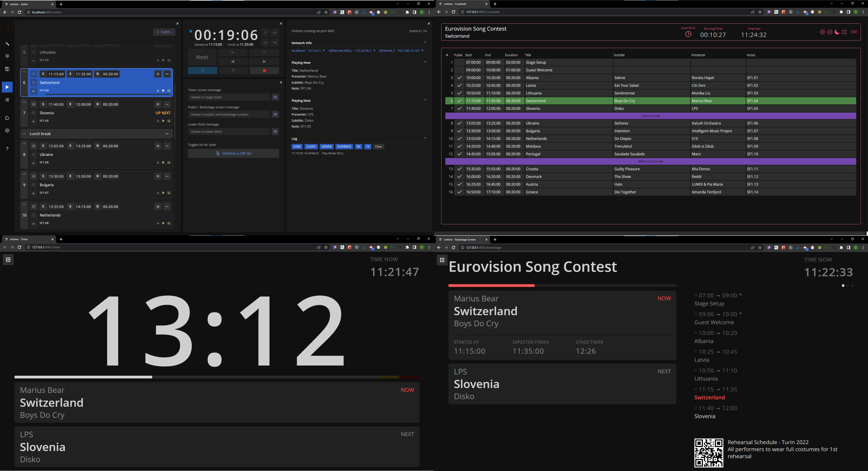Toggle visibility of timer screen message
The image size is (868, 471).
coord(275,97)
